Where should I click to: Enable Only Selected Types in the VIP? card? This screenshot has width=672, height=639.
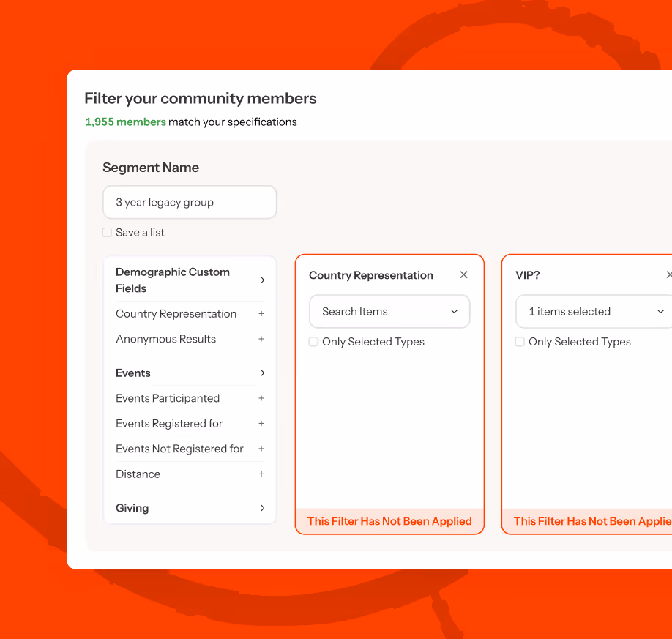tap(520, 342)
